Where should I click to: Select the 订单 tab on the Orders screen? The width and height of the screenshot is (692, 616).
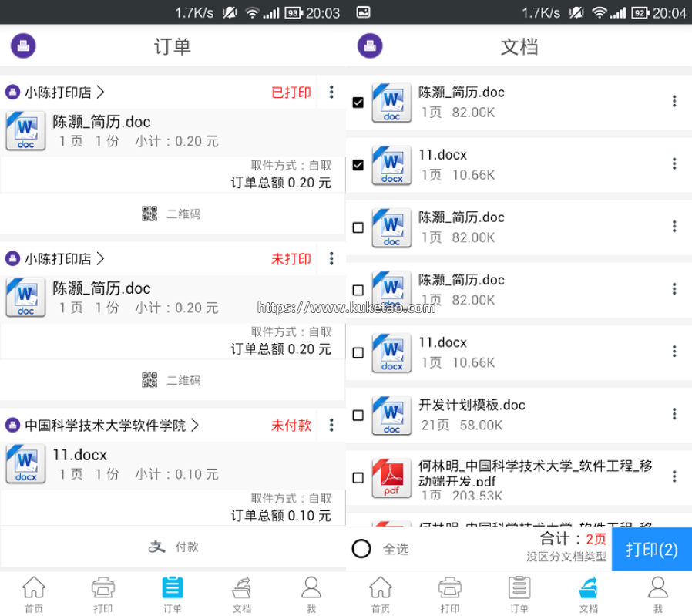173,594
